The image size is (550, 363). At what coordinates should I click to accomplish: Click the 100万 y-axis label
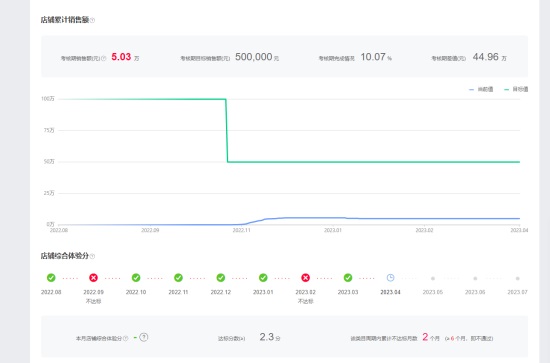[48, 99]
